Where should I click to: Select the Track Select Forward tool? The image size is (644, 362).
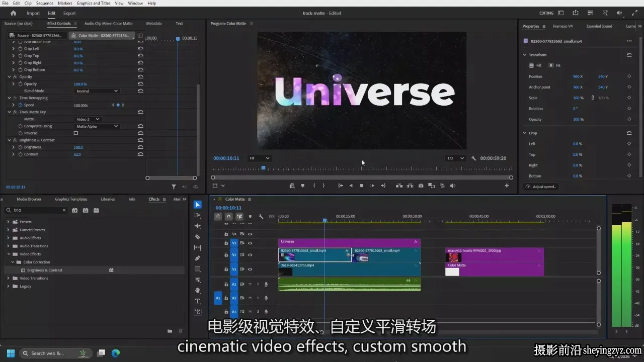pyautogui.click(x=198, y=215)
